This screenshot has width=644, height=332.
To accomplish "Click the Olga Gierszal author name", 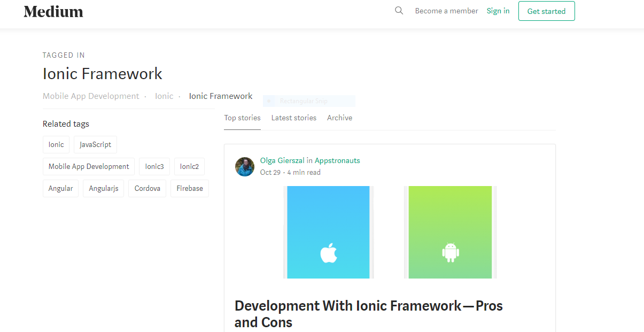I will [282, 160].
